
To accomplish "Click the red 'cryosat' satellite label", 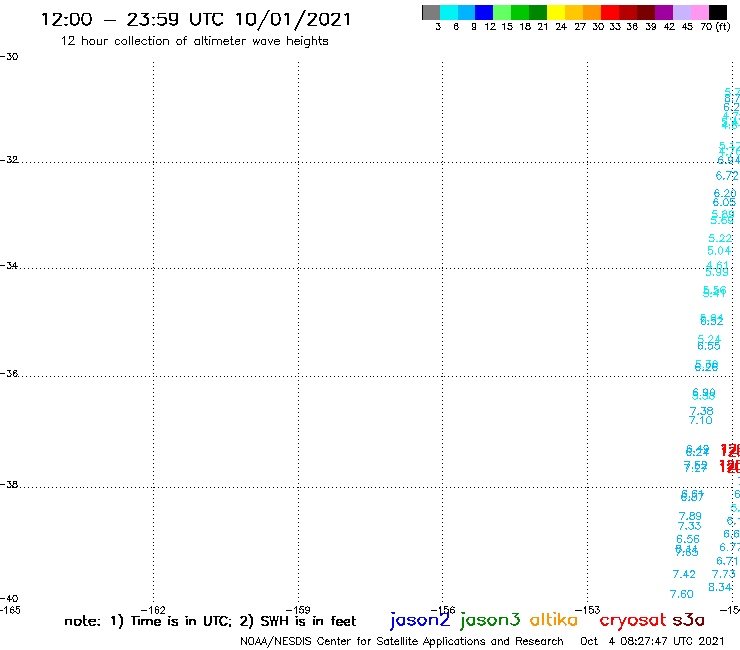I will (x=633, y=621).
